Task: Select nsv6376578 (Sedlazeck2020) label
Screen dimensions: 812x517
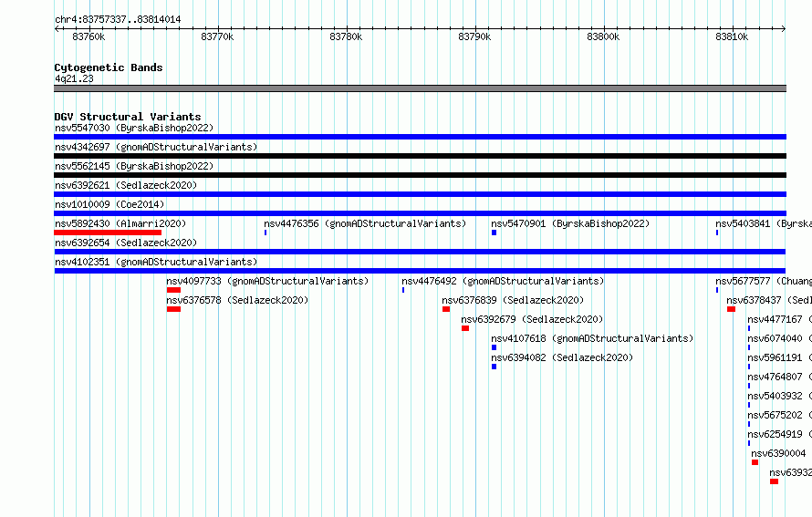Action: click(237, 300)
